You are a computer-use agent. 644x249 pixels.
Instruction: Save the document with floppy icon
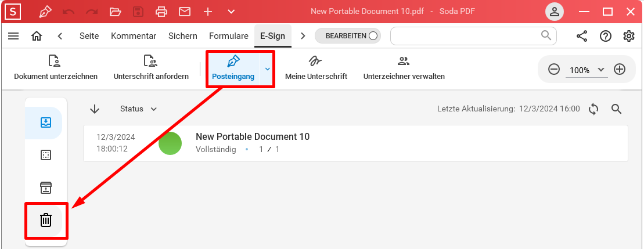138,12
